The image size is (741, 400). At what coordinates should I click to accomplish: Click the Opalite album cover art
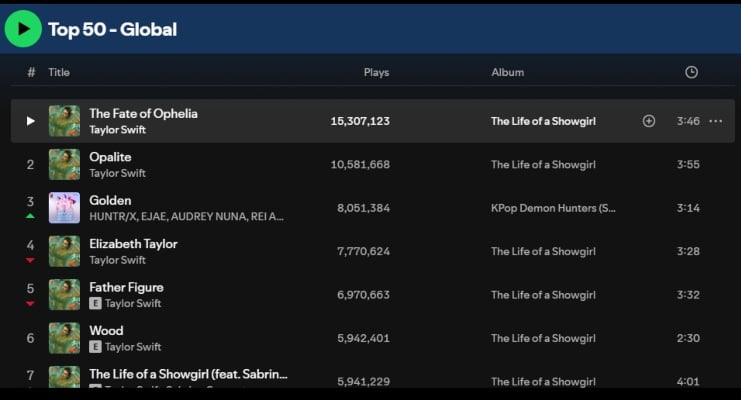pyautogui.click(x=65, y=164)
